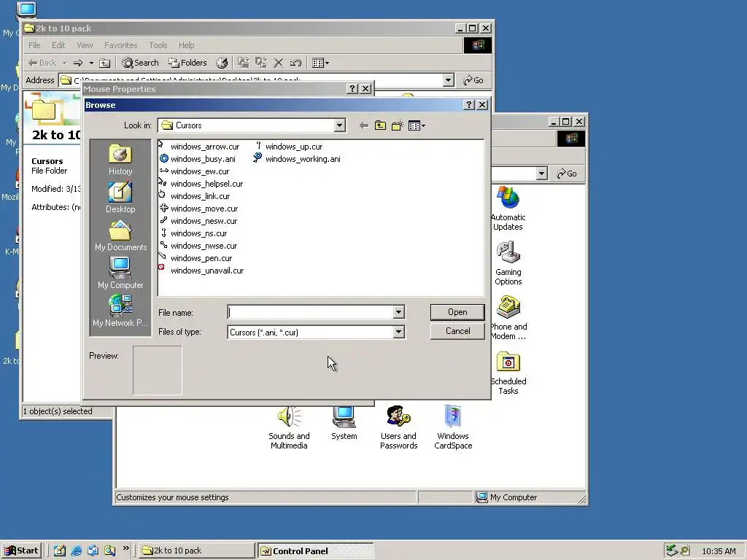The height and width of the screenshot is (560, 747).
Task: Create new folder in Browse dialog
Action: pyautogui.click(x=397, y=125)
